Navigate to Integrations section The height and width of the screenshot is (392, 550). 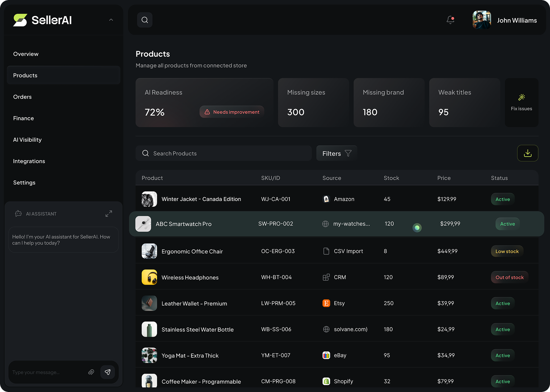click(29, 161)
